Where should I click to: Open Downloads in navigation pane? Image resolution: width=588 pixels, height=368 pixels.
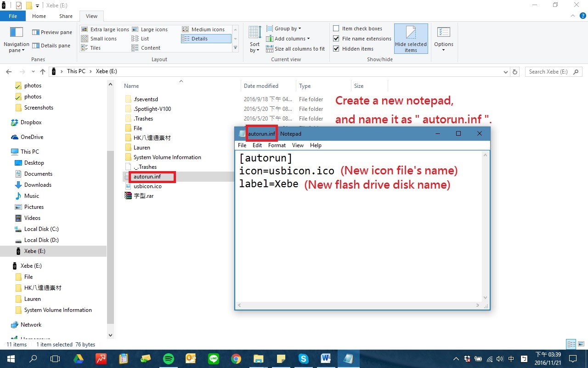[x=38, y=185]
